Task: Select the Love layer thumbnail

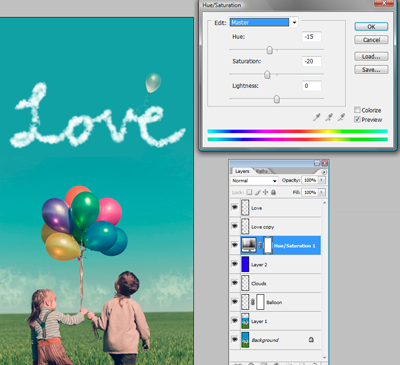Action: click(x=245, y=208)
